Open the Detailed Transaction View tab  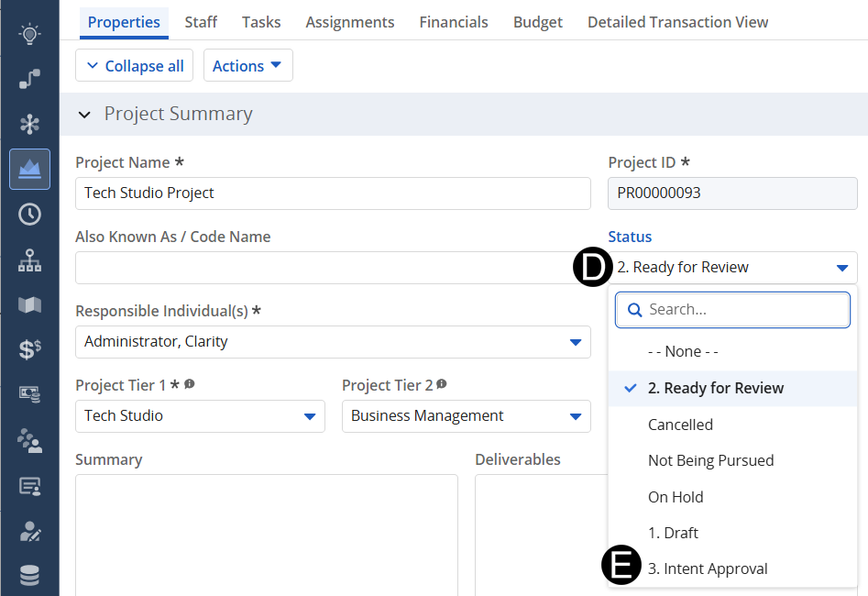(x=677, y=22)
